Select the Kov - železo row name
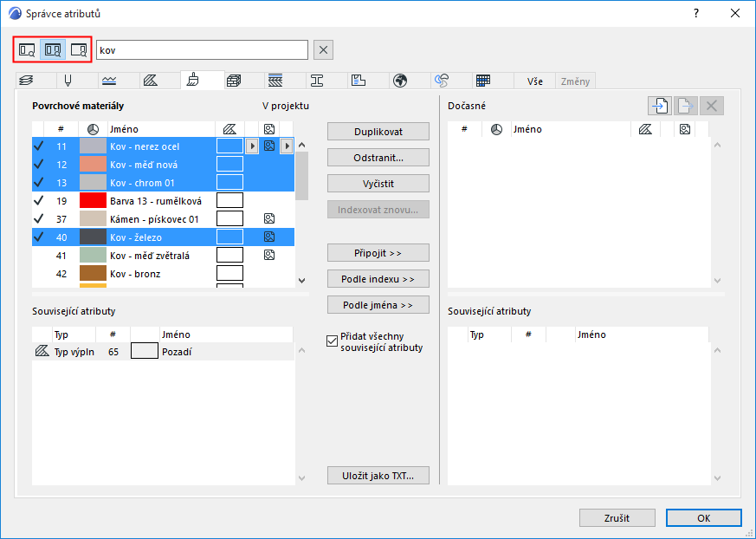756x539 pixels. [x=136, y=237]
